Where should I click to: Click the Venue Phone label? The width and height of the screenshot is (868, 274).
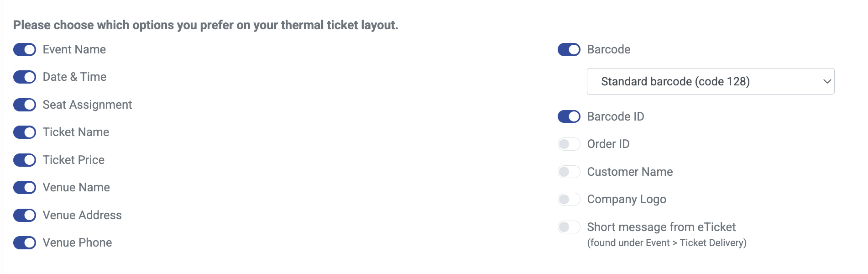[x=77, y=243]
